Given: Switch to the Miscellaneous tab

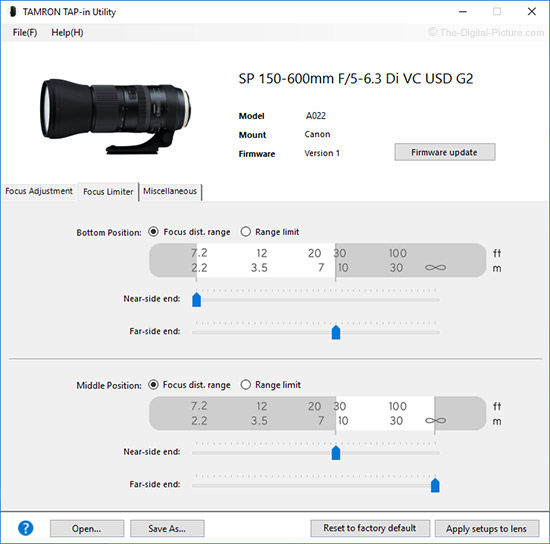Looking at the screenshot, I should coord(170,191).
